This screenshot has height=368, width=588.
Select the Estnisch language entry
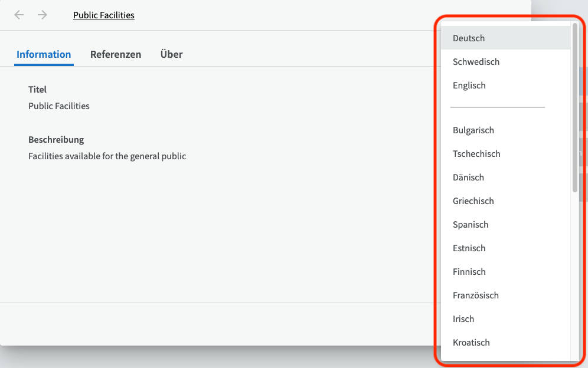469,248
